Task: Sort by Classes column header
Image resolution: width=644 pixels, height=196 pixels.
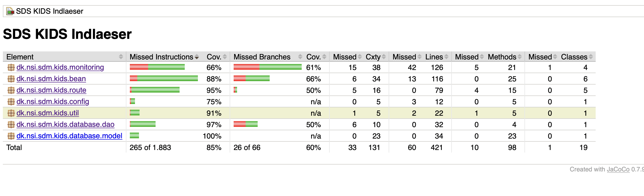Action: pyautogui.click(x=574, y=57)
